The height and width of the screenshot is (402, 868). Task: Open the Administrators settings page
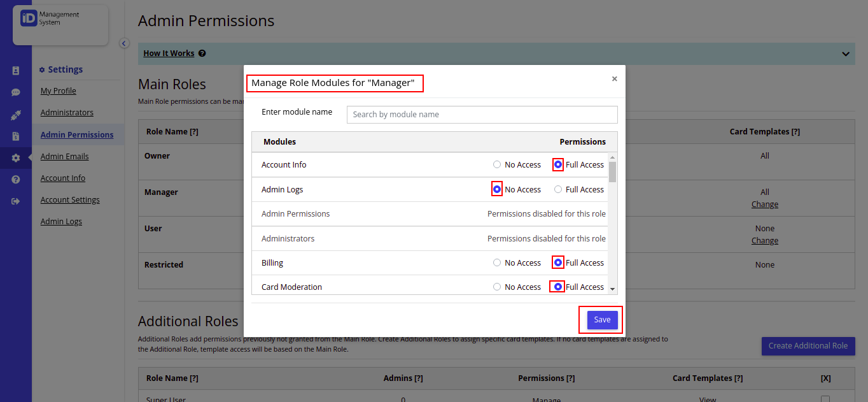[67, 112]
